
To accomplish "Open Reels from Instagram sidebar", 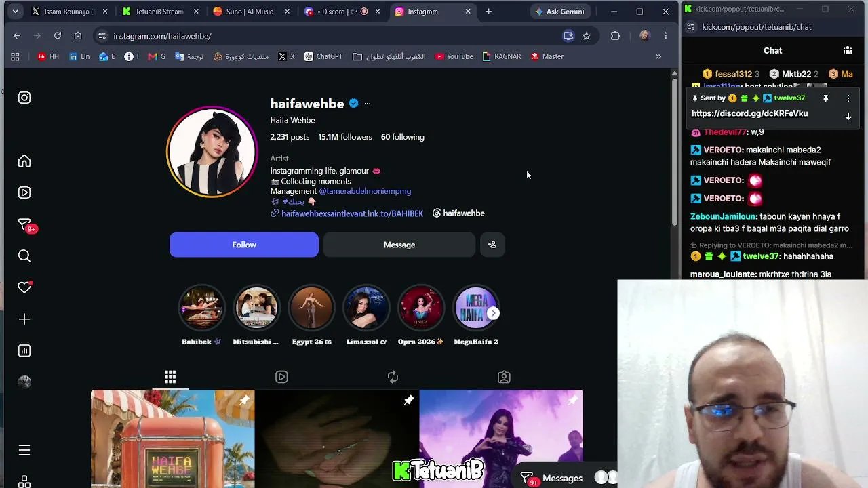I will click(24, 192).
